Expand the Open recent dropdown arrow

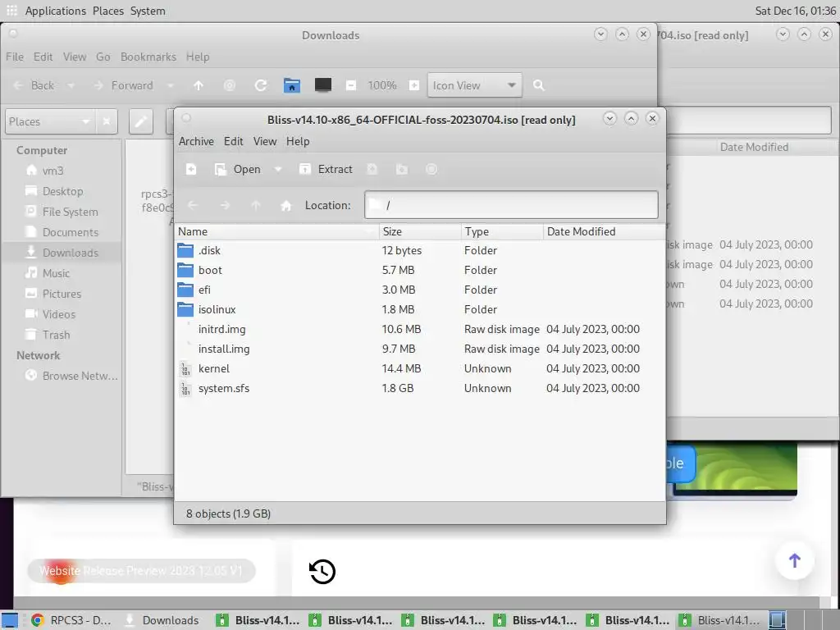point(277,169)
